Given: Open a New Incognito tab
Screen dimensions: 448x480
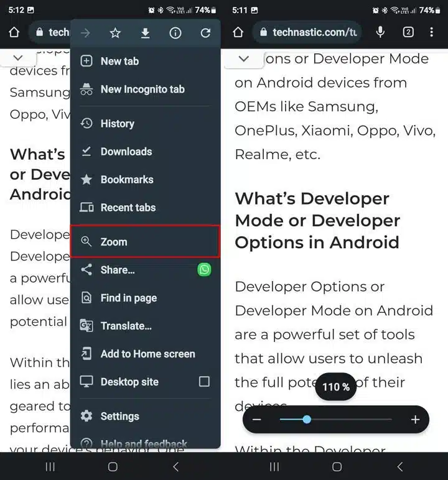Looking at the screenshot, I should tap(145, 90).
